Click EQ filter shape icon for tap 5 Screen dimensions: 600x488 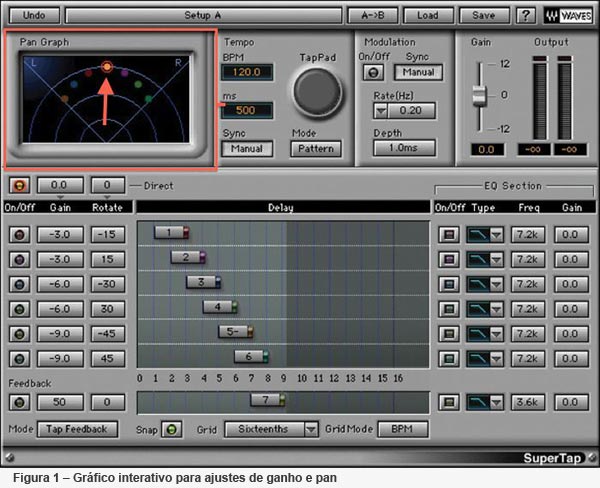click(478, 334)
